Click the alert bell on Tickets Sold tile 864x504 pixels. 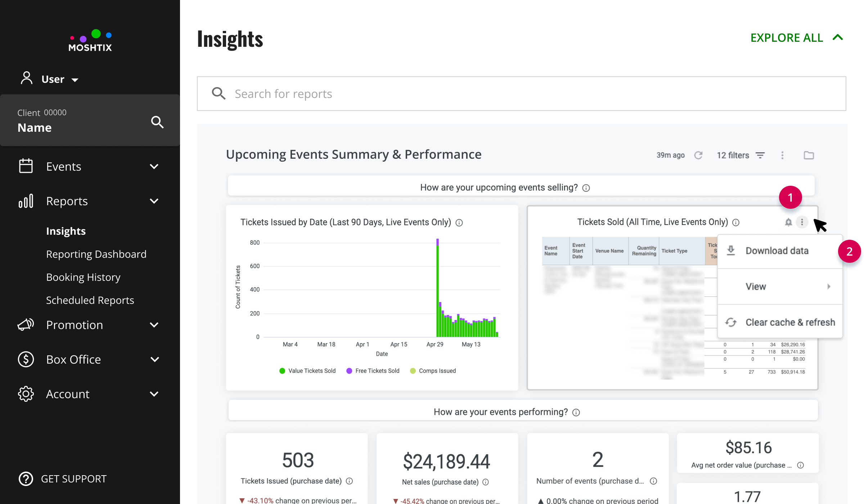pyautogui.click(x=788, y=222)
